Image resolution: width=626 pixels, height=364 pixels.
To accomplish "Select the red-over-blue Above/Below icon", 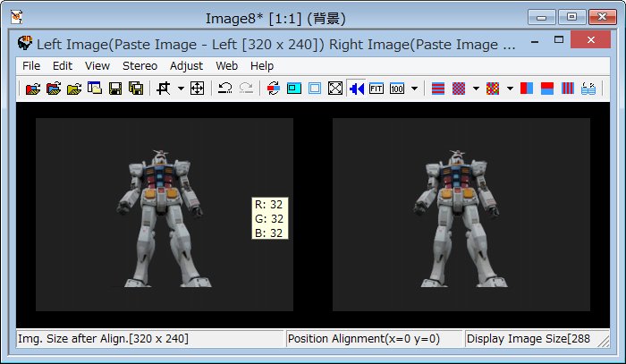I will click(x=547, y=89).
